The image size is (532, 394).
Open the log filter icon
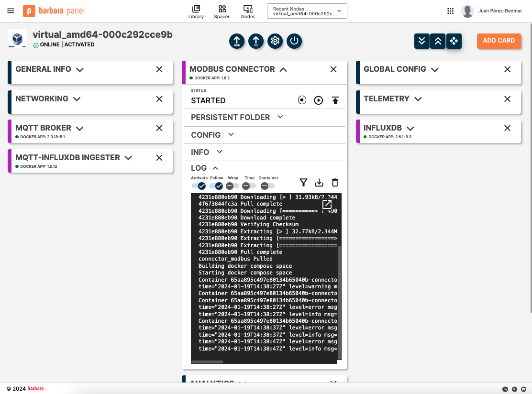303,182
